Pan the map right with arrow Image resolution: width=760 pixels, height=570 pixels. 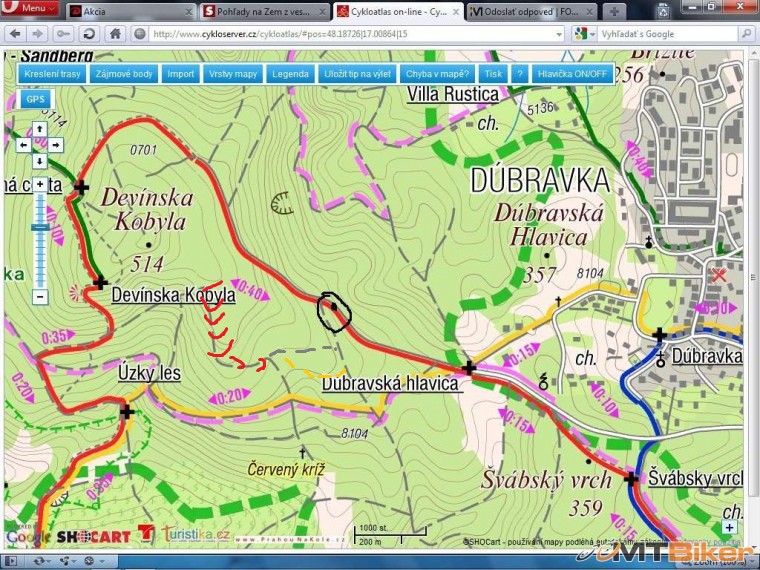(x=55, y=145)
